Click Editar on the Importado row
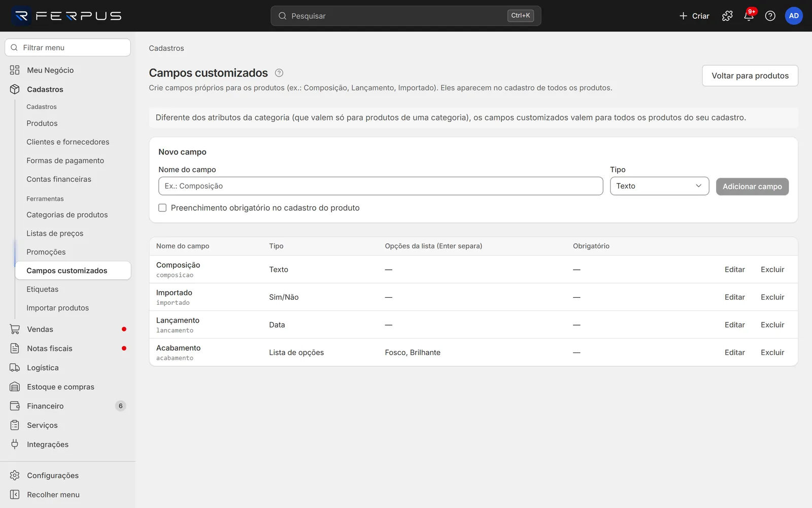 pos(734,297)
